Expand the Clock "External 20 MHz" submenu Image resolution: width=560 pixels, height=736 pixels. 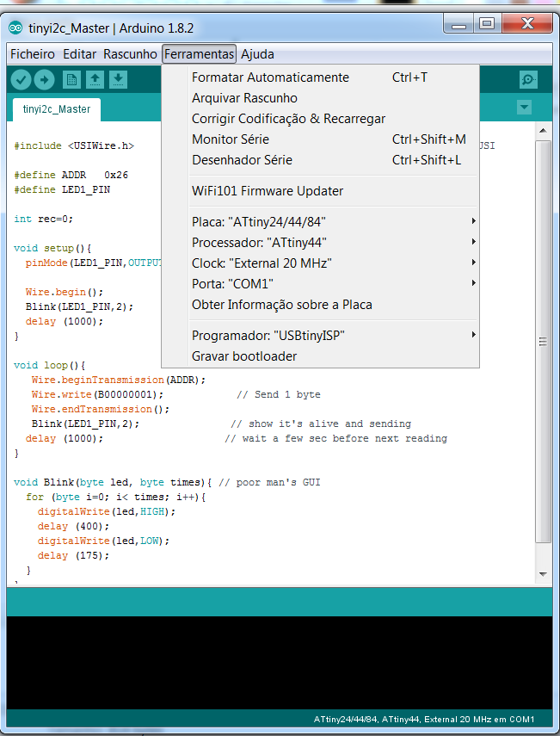tap(333, 263)
